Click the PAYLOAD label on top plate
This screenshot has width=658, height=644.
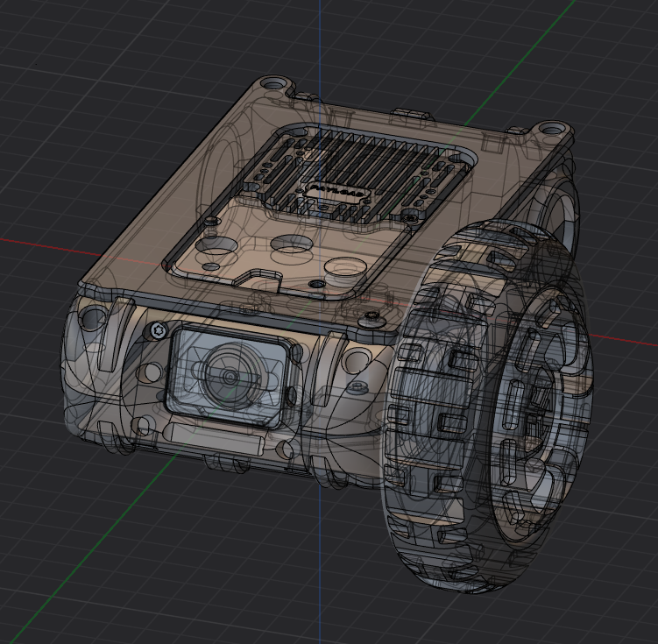(x=337, y=192)
